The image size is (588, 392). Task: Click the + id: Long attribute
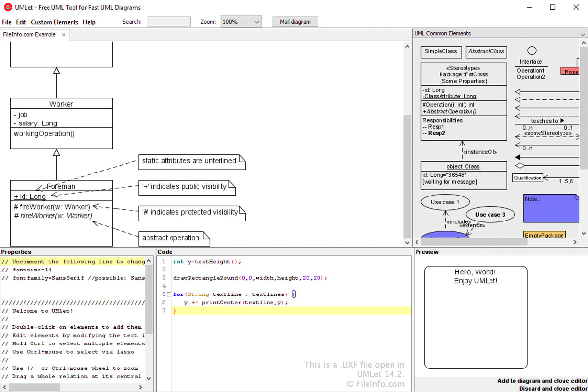pyautogui.click(x=29, y=196)
